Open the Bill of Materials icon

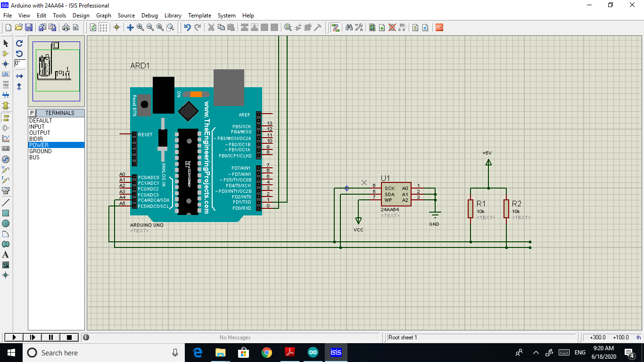click(415, 27)
